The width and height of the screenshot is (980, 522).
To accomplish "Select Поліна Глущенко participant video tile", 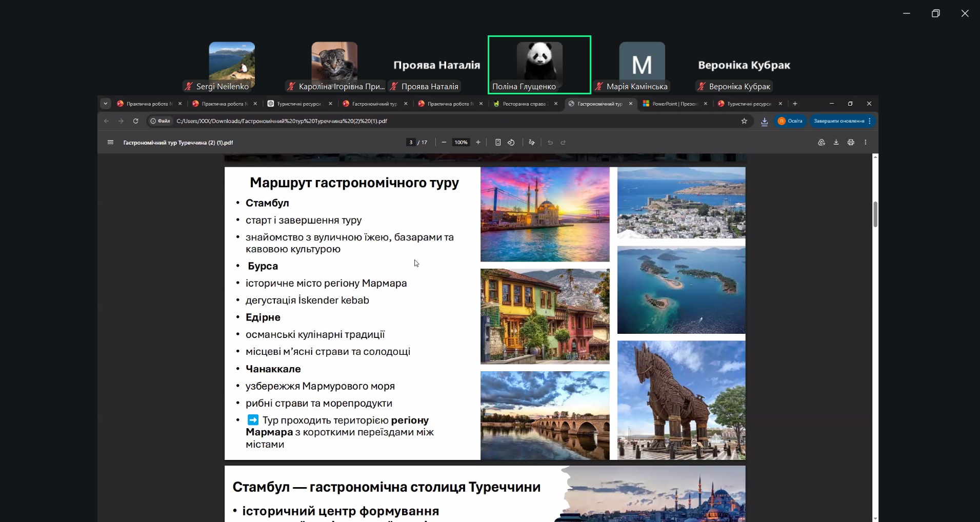I will [539, 65].
